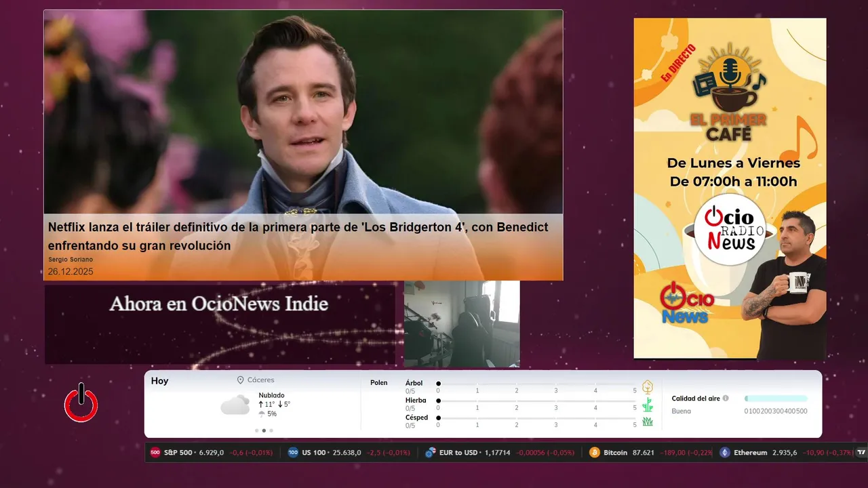Click the article date 26.12.2025

click(x=71, y=272)
